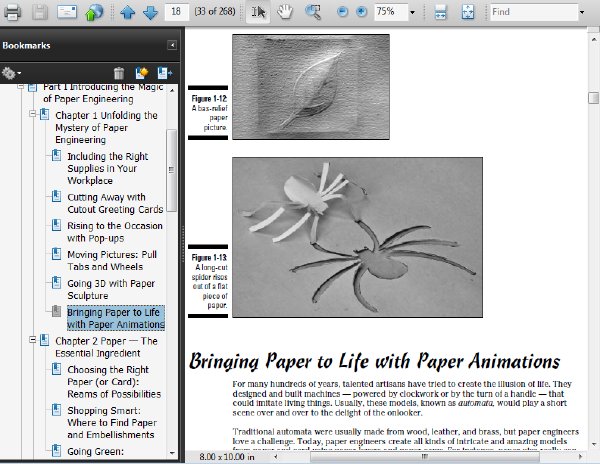
Task: Open the Find options dropdown arrow
Action: point(582,12)
